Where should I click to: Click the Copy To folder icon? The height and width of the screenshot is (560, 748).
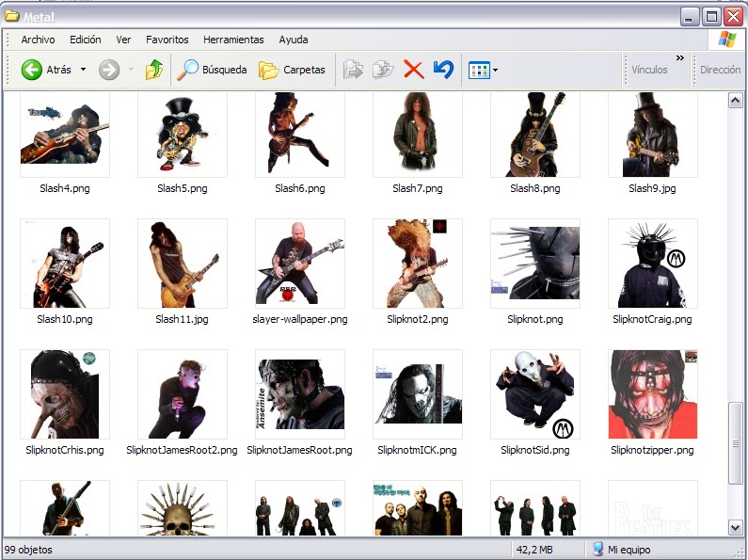(383, 70)
